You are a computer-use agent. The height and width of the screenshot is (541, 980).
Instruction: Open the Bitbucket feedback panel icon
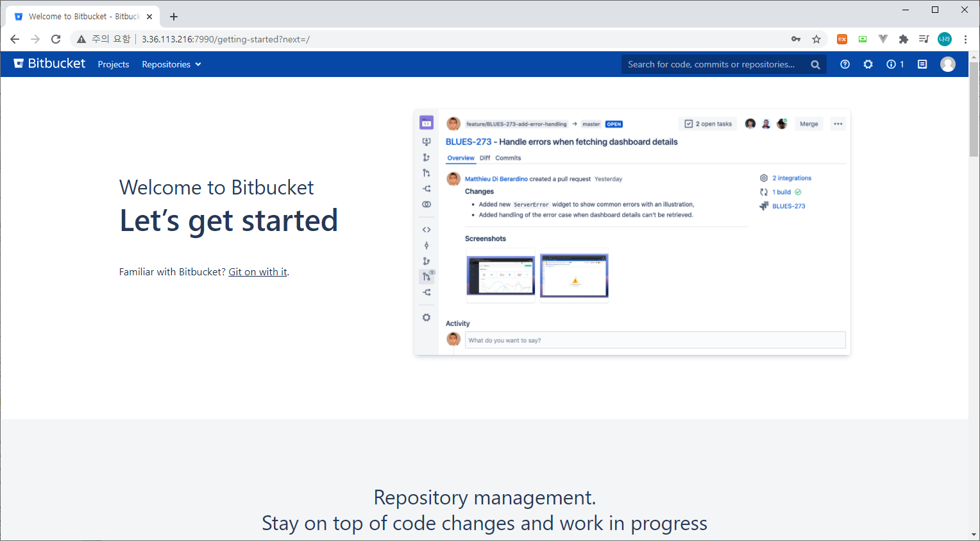922,64
